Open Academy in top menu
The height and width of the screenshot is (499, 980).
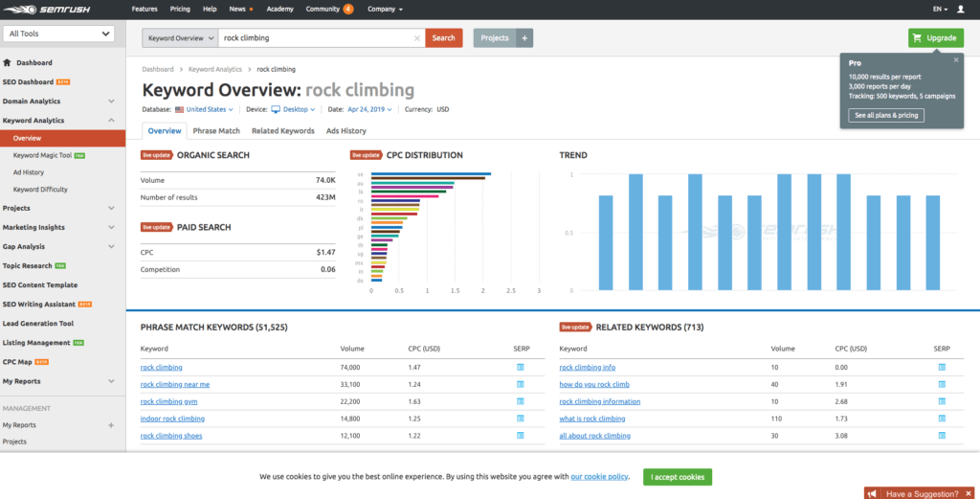[x=280, y=10]
